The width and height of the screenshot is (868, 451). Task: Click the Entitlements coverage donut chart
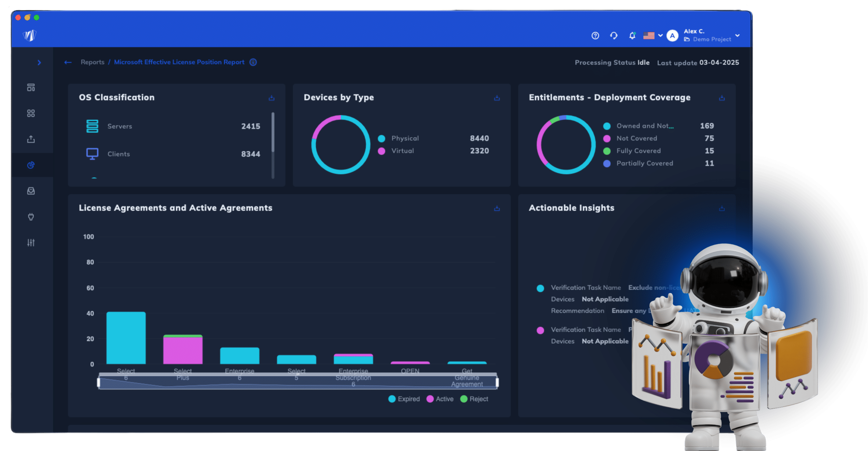point(566,145)
